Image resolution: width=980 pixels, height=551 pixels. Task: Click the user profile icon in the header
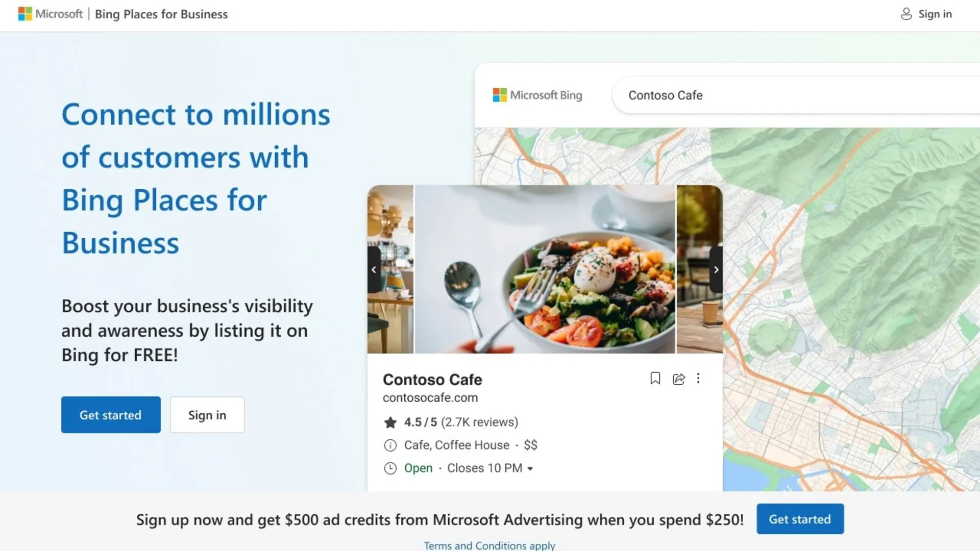(x=906, y=14)
